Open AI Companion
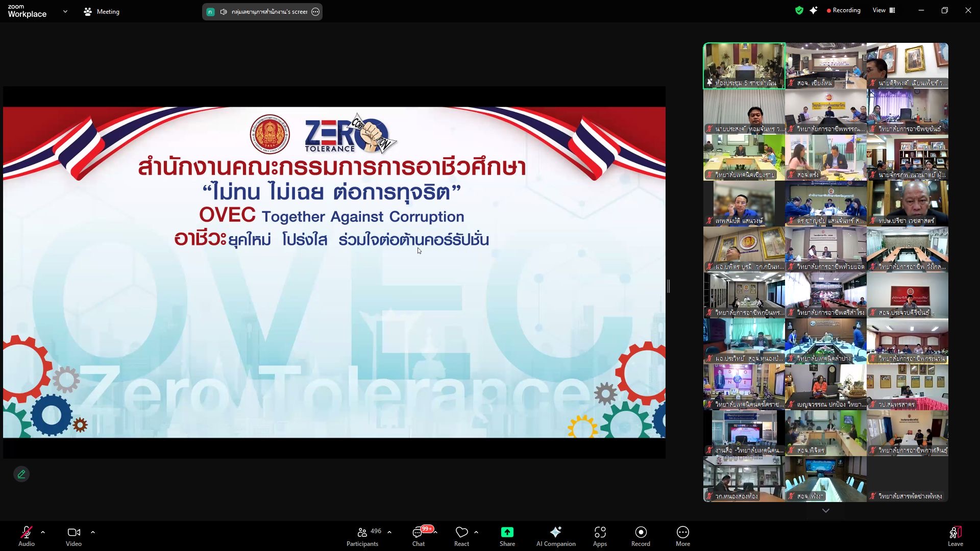Image resolution: width=980 pixels, height=551 pixels. (556, 536)
